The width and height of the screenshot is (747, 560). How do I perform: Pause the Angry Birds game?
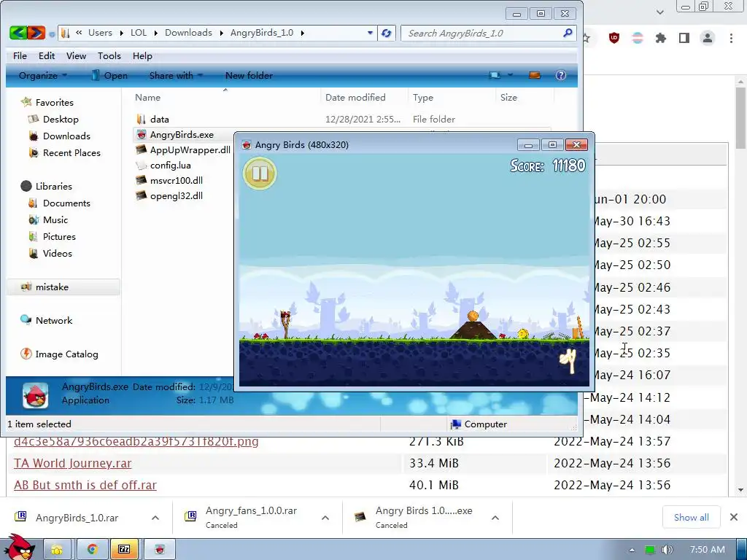[260, 174]
